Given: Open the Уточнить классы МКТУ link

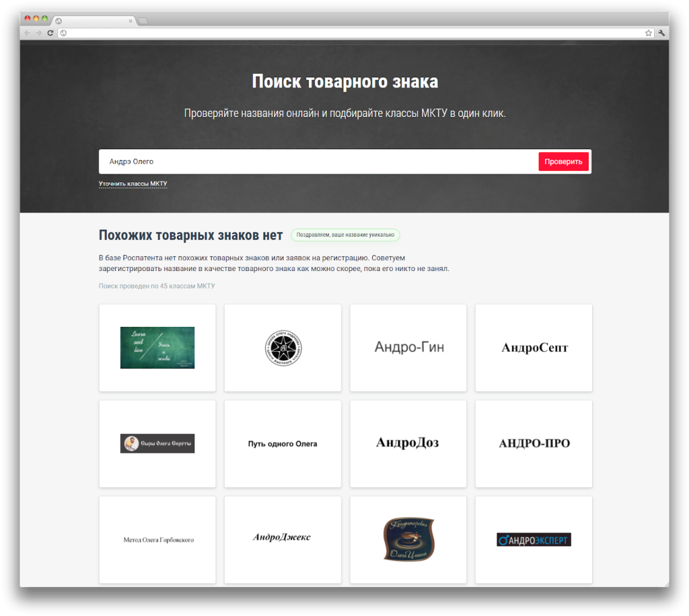Looking at the screenshot, I should click(x=133, y=184).
